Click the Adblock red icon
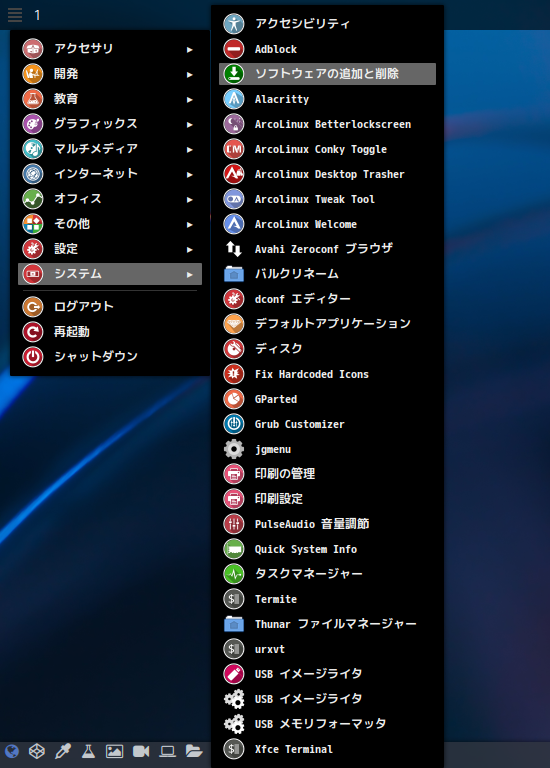This screenshot has width=550, height=768. tap(234, 49)
